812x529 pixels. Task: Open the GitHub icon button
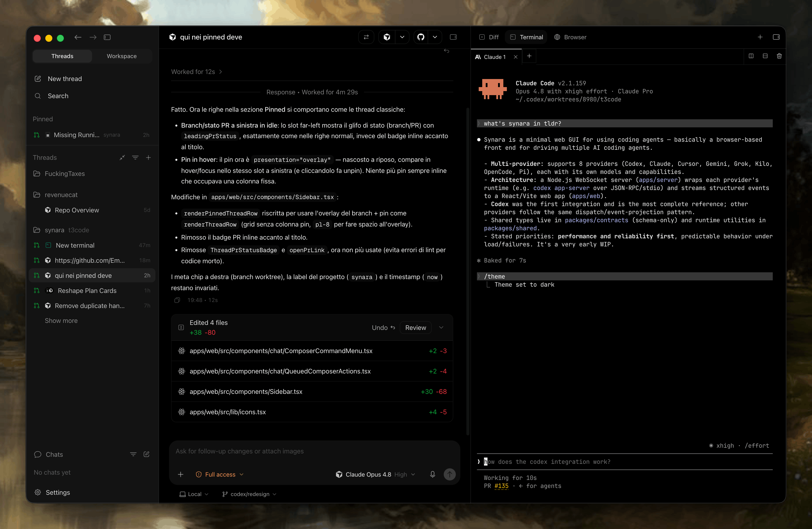coord(421,37)
